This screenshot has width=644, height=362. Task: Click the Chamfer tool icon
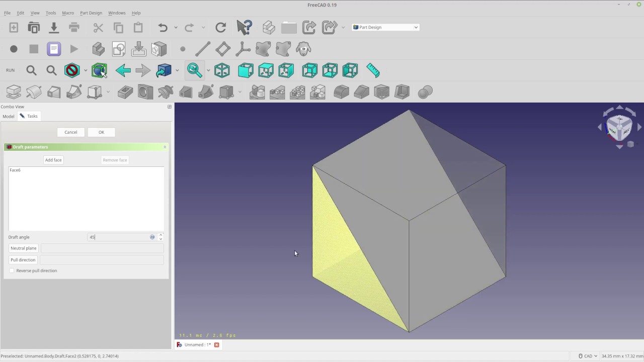pos(361,92)
